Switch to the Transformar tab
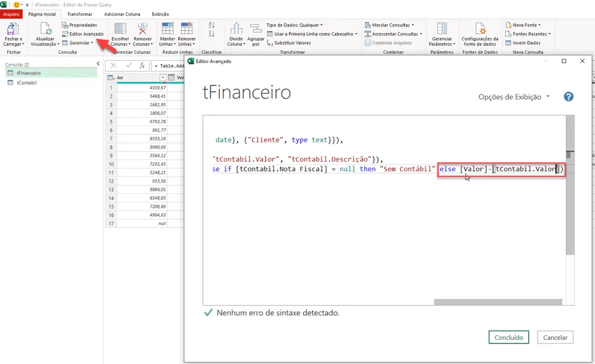The image size is (595, 364). click(x=80, y=14)
